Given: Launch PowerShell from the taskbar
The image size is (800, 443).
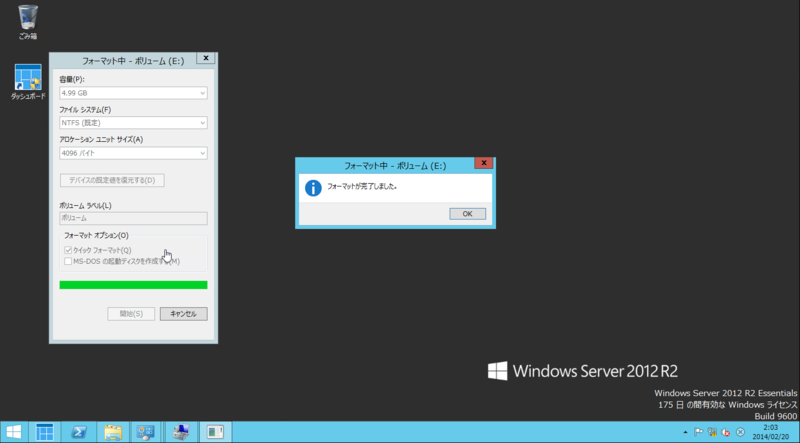Looking at the screenshot, I should [79, 432].
